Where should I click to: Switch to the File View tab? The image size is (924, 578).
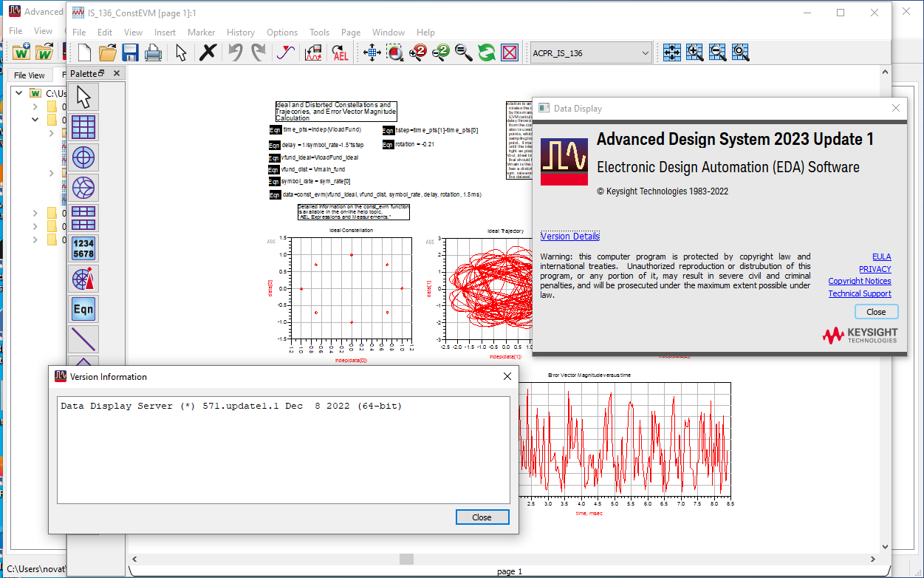coord(30,75)
